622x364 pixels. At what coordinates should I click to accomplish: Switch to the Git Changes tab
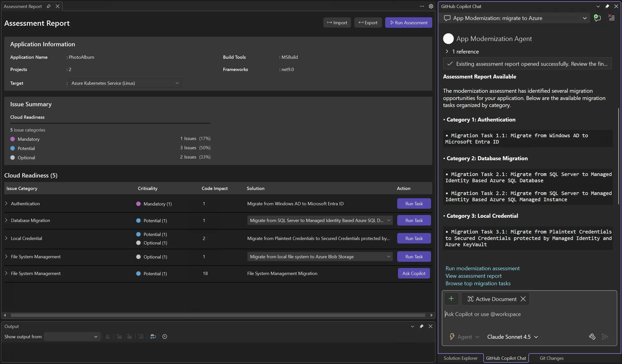coord(551,358)
